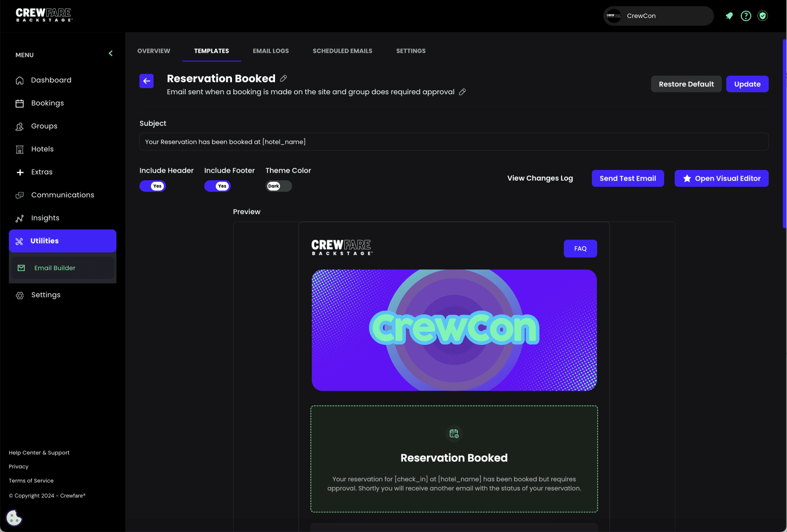The width and height of the screenshot is (787, 532).
Task: Open the help question mark icon
Action: point(746,16)
